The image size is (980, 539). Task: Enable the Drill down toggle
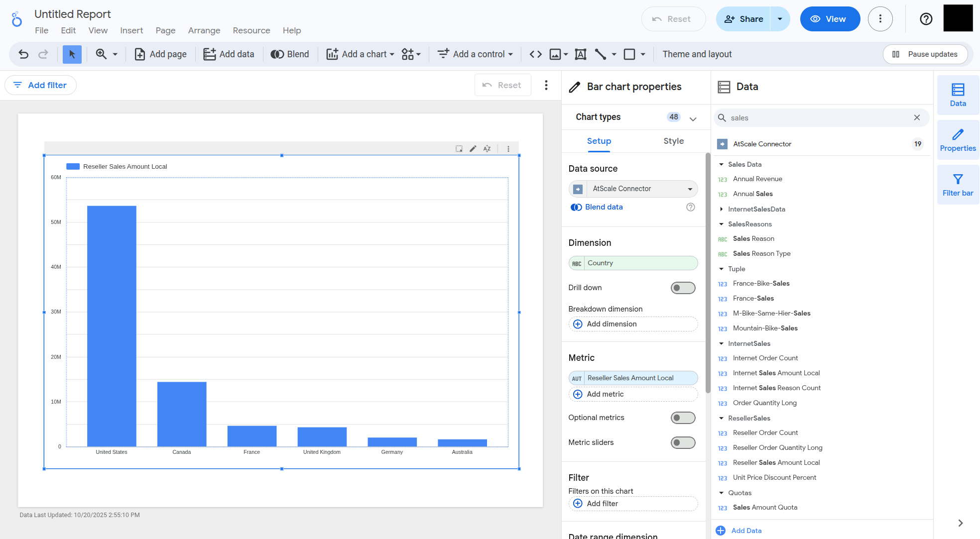tap(683, 288)
